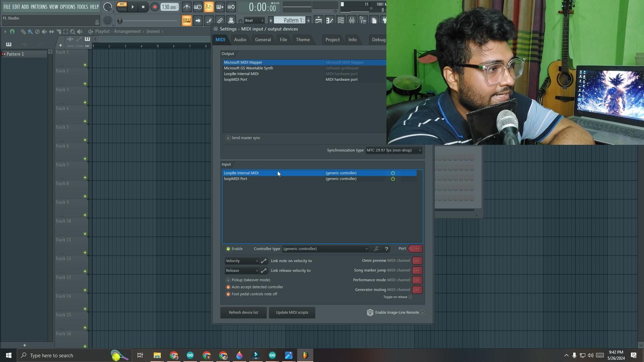
Task: Toggle Pickup (takeover mode) option
Action: (228, 280)
